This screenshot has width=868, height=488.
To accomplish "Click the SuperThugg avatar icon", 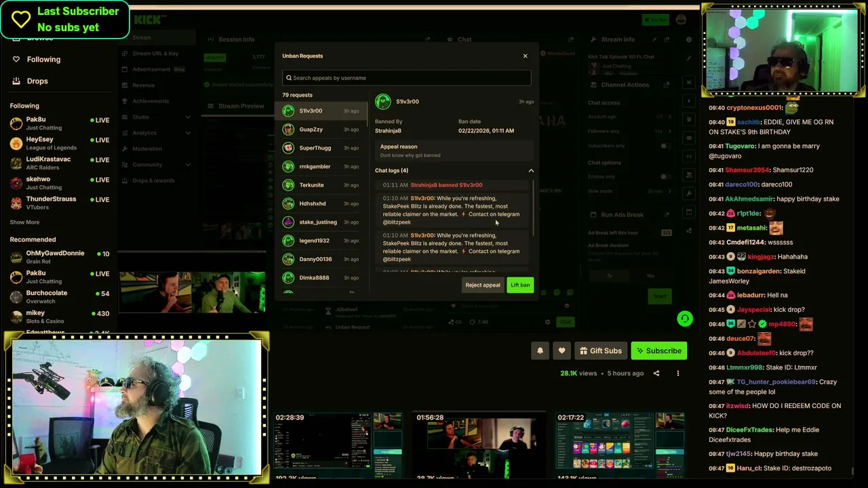I will [x=288, y=148].
